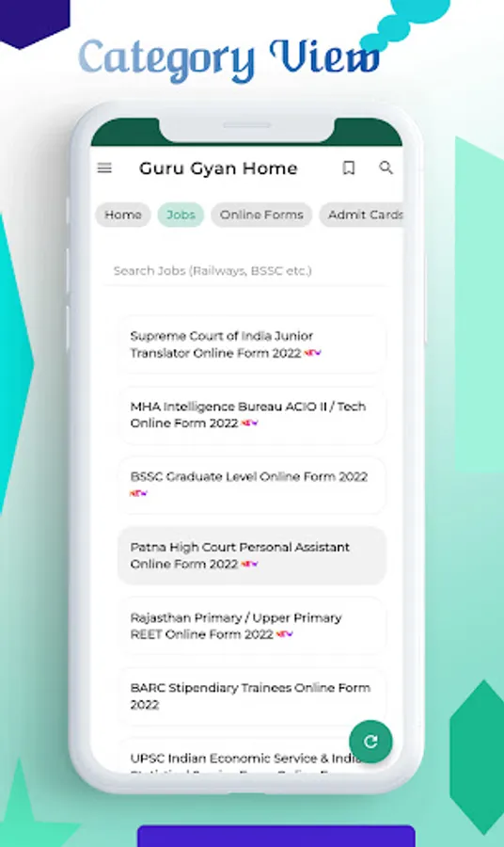Focus the Search Jobs input field
This screenshot has width=504, height=847.
pos(245,271)
